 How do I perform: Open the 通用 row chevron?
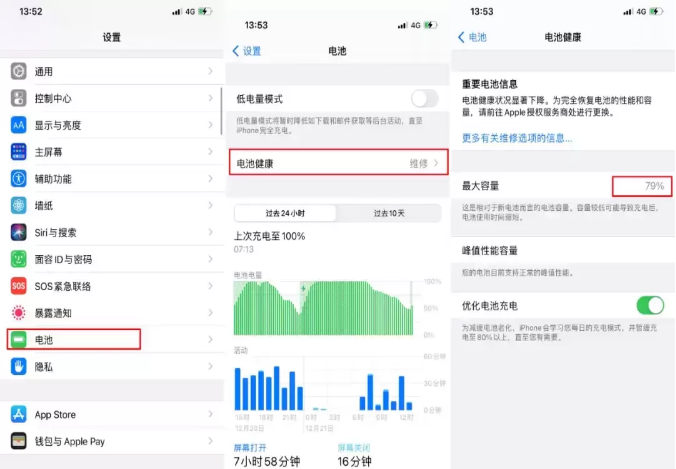(210, 71)
